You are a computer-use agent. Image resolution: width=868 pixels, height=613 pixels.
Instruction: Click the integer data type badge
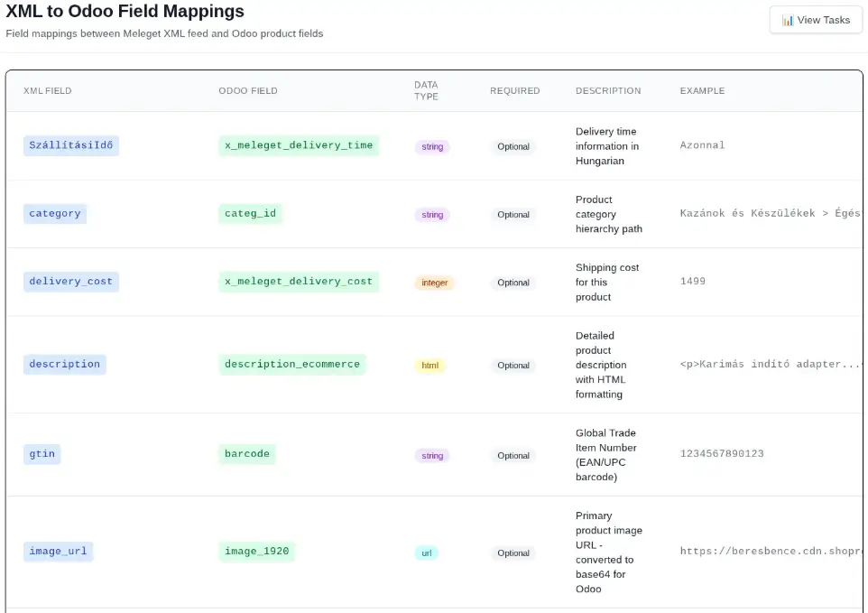point(435,283)
